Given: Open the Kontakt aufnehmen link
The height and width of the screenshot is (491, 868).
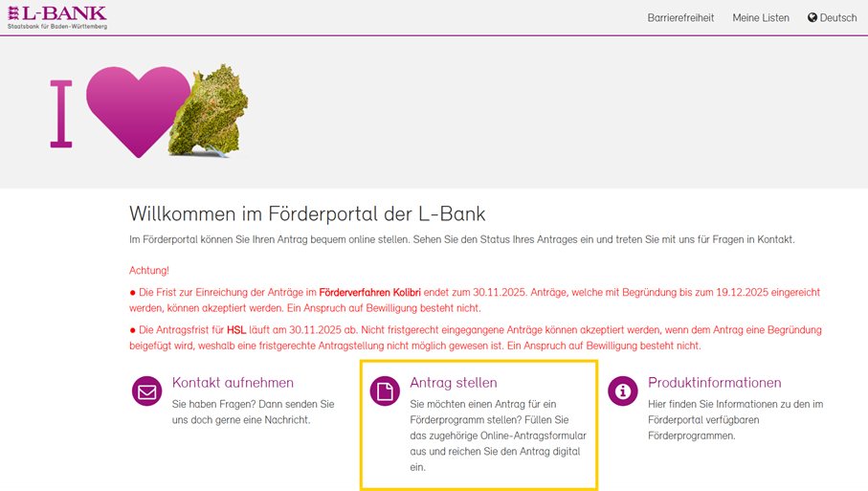Looking at the screenshot, I should 233,383.
